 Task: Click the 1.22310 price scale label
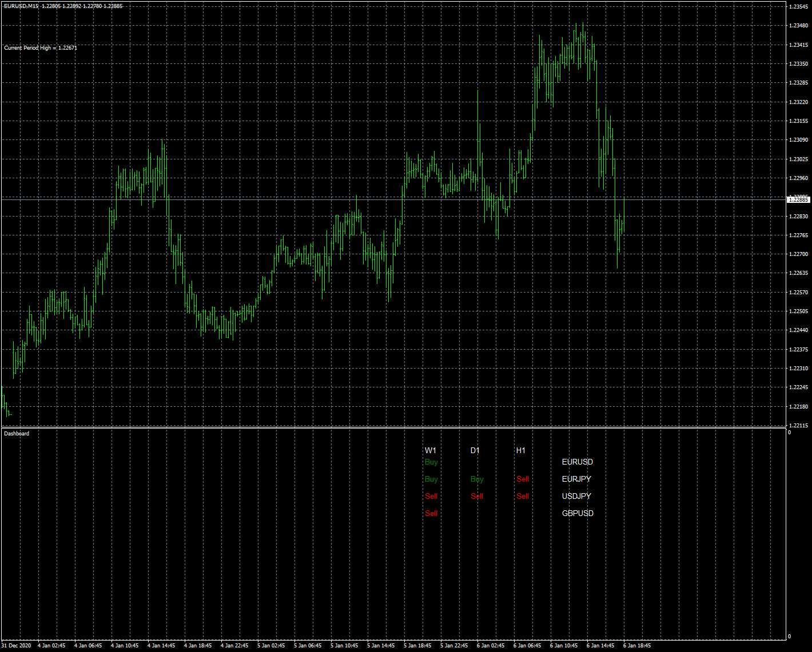coord(799,369)
